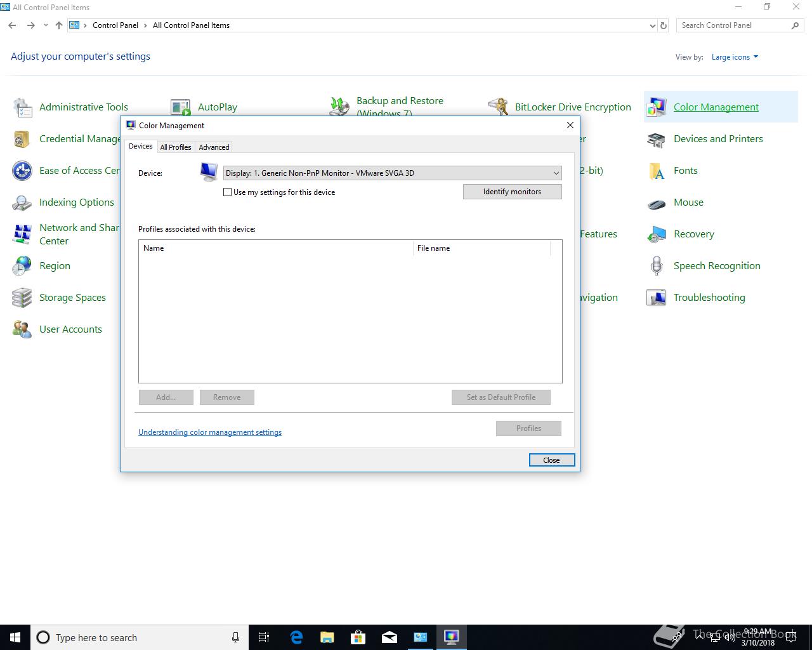Screen dimensions: 812x650
Task: Expand address bar history dropdown
Action: tap(652, 25)
